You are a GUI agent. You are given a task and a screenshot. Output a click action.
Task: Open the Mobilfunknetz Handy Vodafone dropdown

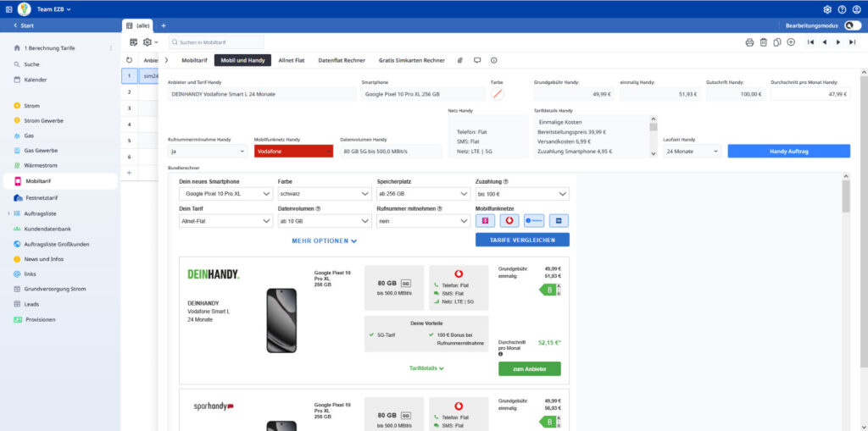(293, 151)
